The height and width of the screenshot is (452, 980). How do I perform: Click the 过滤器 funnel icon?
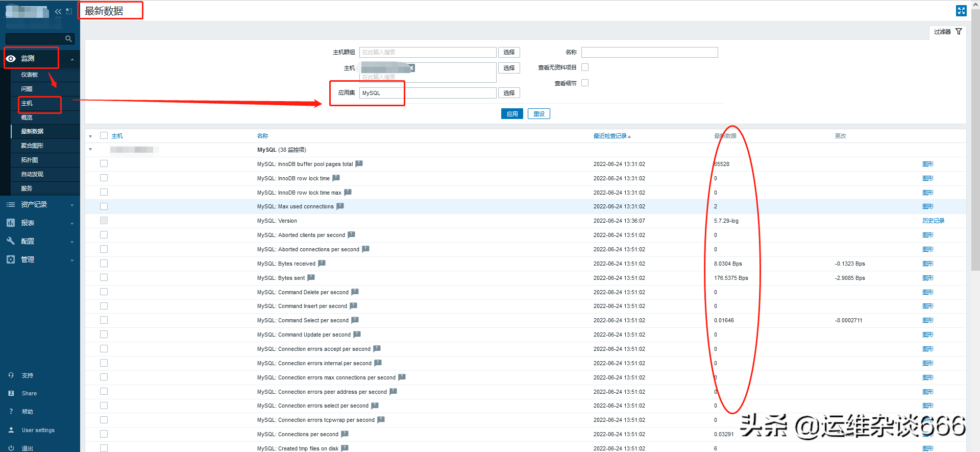coord(959,32)
